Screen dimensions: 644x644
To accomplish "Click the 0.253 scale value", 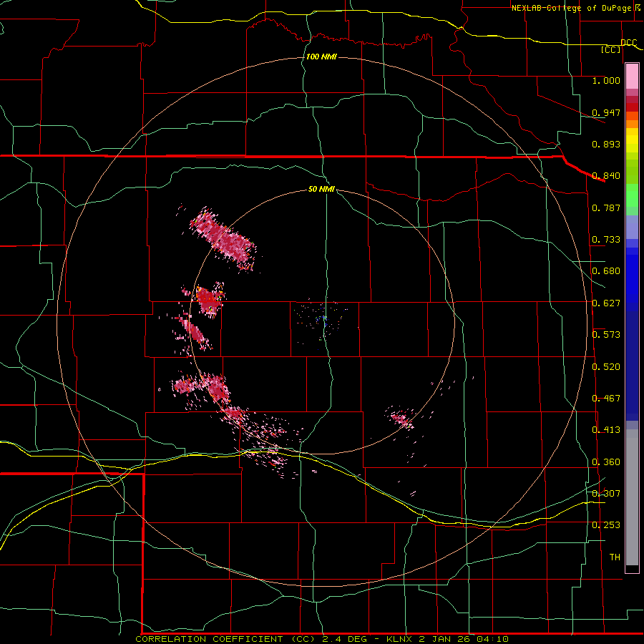I will pyautogui.click(x=606, y=525).
